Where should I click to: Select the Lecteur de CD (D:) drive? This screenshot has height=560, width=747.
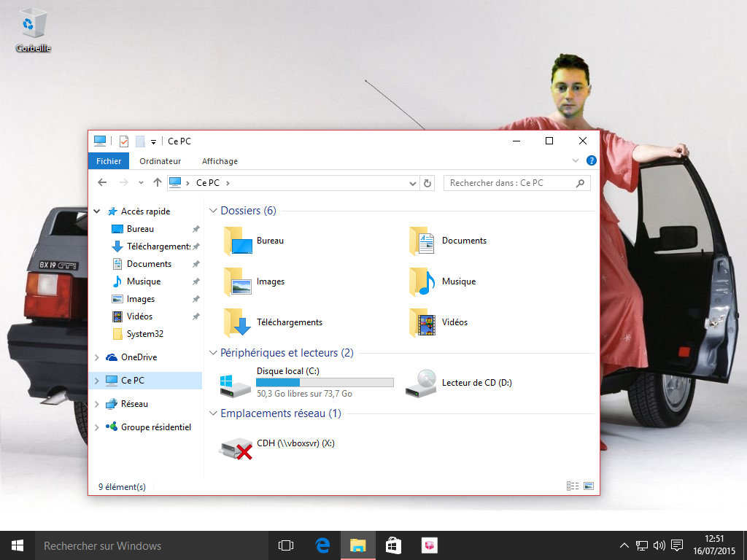click(x=421, y=383)
